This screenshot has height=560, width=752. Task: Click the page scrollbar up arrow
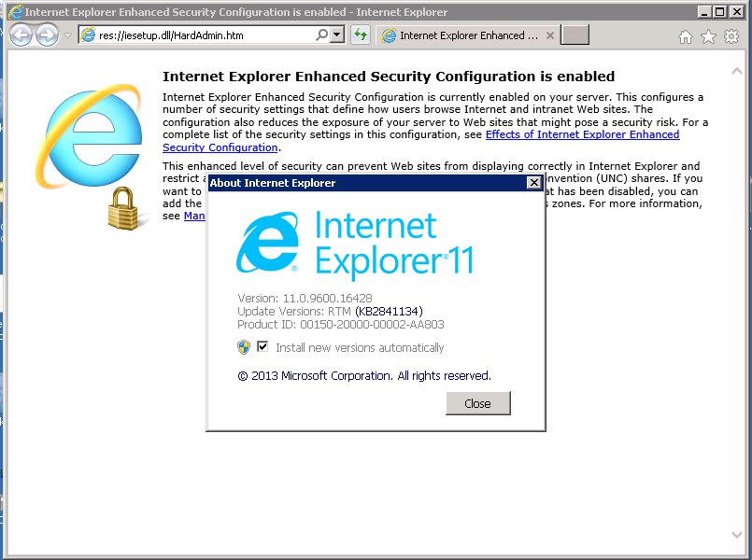737,71
